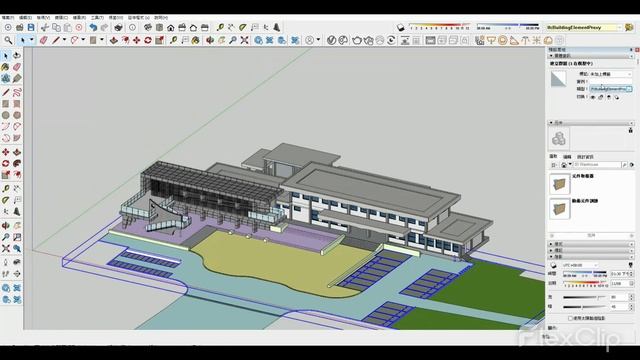The image size is (640, 360).
Task: Click Zoom Extents in the top toolbar
Action: click(244, 40)
